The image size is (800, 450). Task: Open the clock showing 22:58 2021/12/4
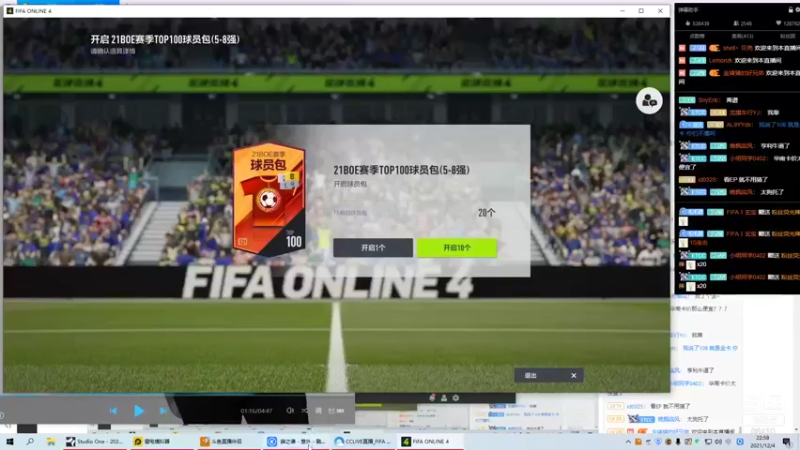coord(765,442)
